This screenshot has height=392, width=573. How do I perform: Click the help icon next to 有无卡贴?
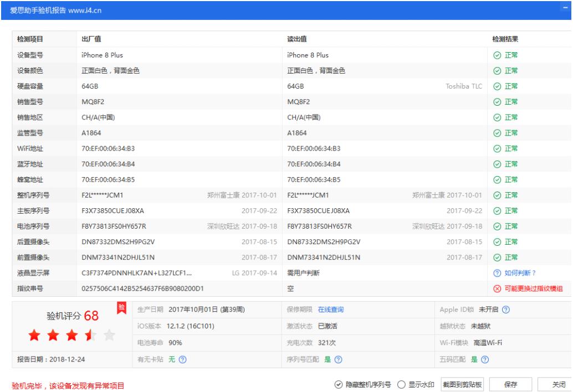(182, 359)
